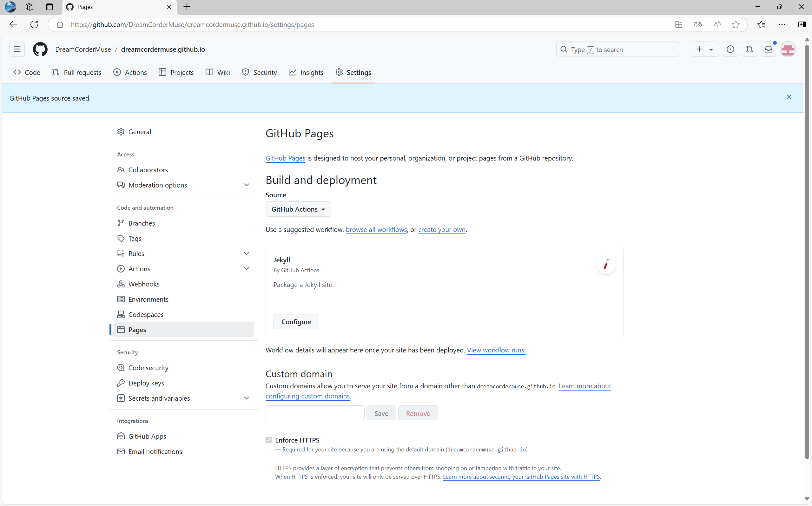Open browser read aloud icon
The image size is (812, 506).
[716, 24]
